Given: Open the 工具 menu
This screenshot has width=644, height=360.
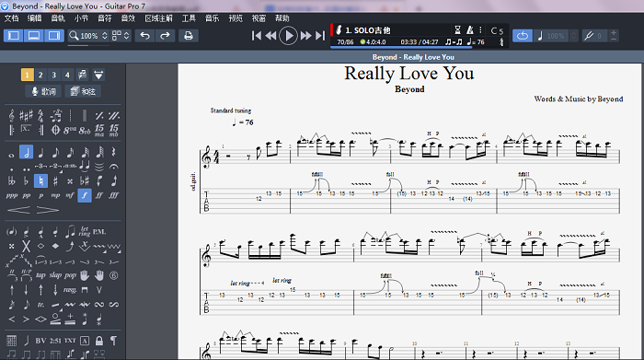Looking at the screenshot, I should tap(189, 18).
